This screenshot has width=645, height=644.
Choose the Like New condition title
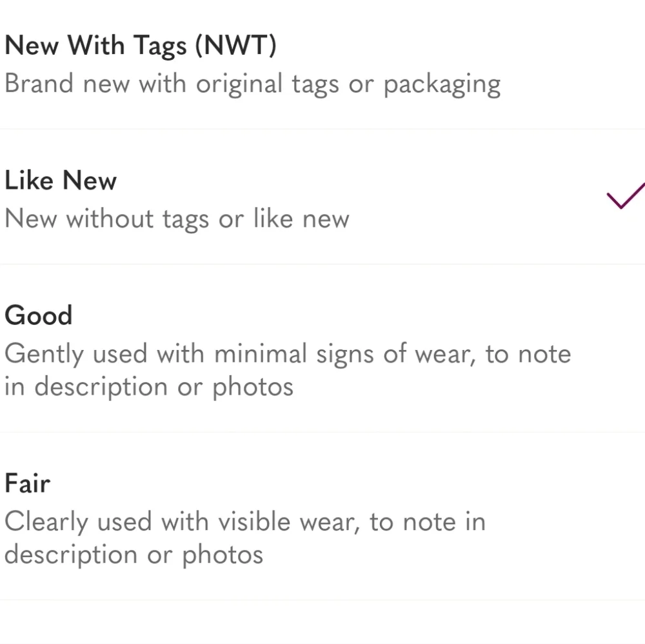pos(61,180)
